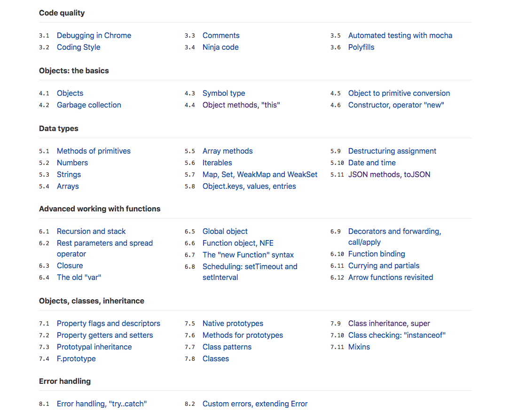Open the Ninja code article
Screen dimensions: 518x420
(220, 47)
